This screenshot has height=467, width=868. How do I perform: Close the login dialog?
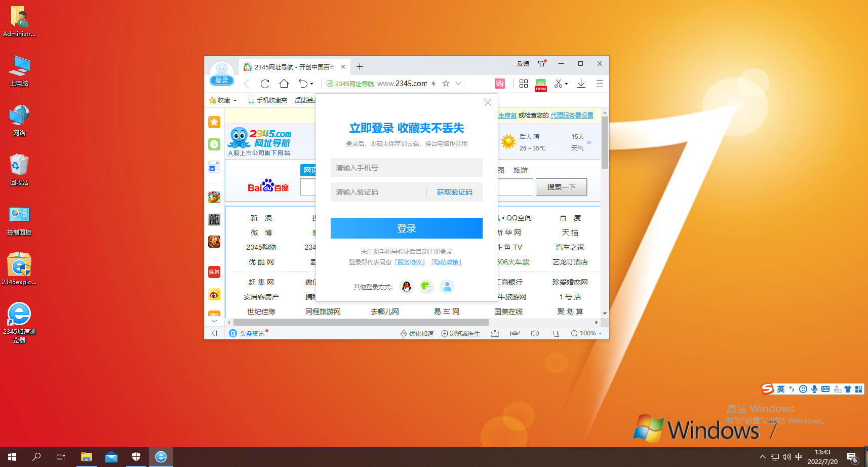488,103
